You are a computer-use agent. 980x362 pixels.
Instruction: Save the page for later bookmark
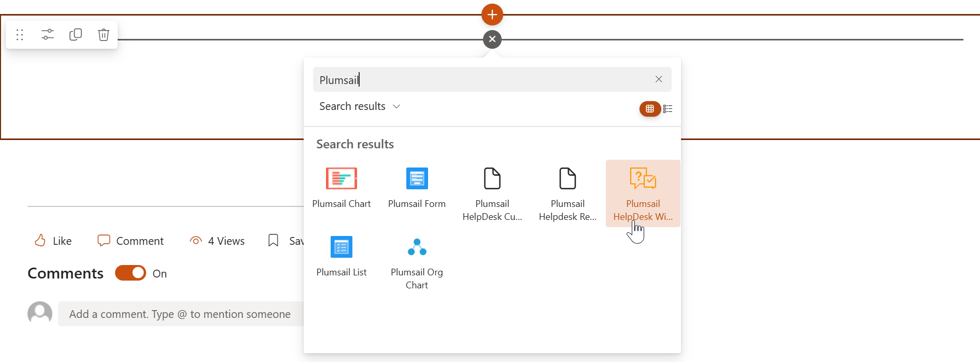click(285, 241)
